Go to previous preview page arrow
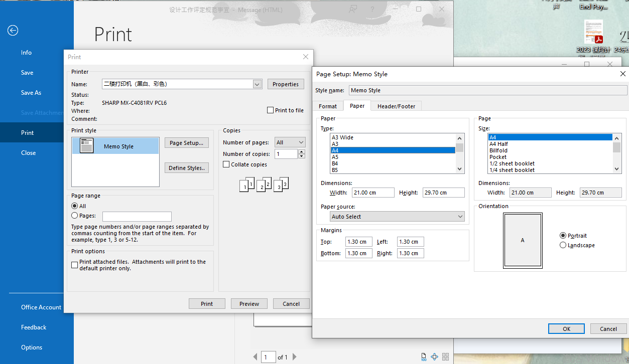 [255, 357]
